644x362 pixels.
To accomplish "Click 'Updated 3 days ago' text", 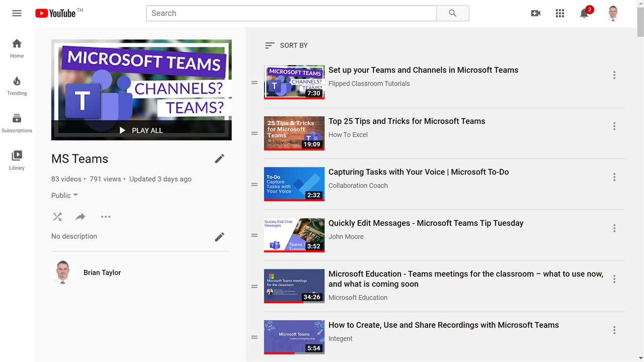I will point(160,179).
